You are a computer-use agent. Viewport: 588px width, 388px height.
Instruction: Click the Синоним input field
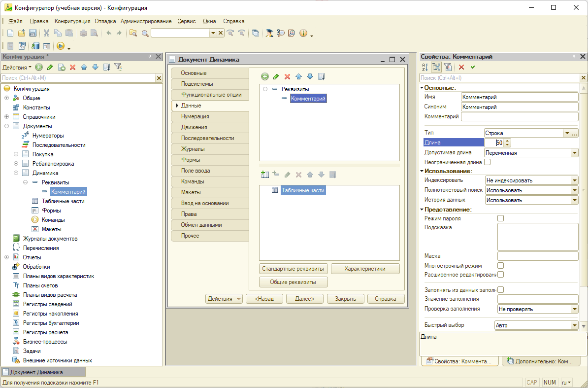(x=520, y=107)
